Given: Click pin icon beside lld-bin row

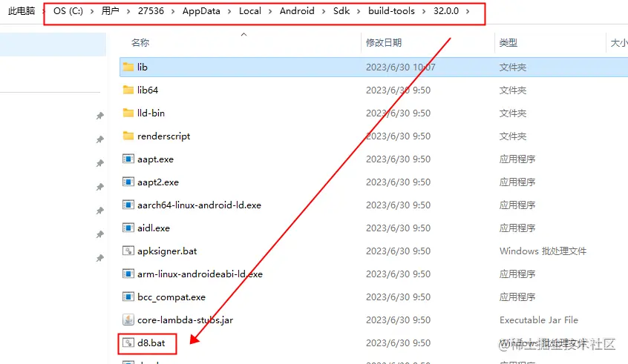Looking at the screenshot, I should (x=100, y=116).
